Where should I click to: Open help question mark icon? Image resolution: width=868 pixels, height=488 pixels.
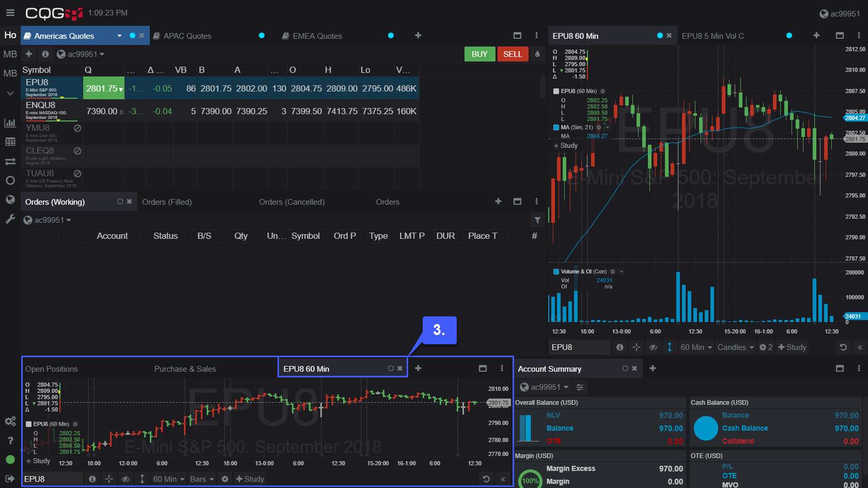(10, 440)
